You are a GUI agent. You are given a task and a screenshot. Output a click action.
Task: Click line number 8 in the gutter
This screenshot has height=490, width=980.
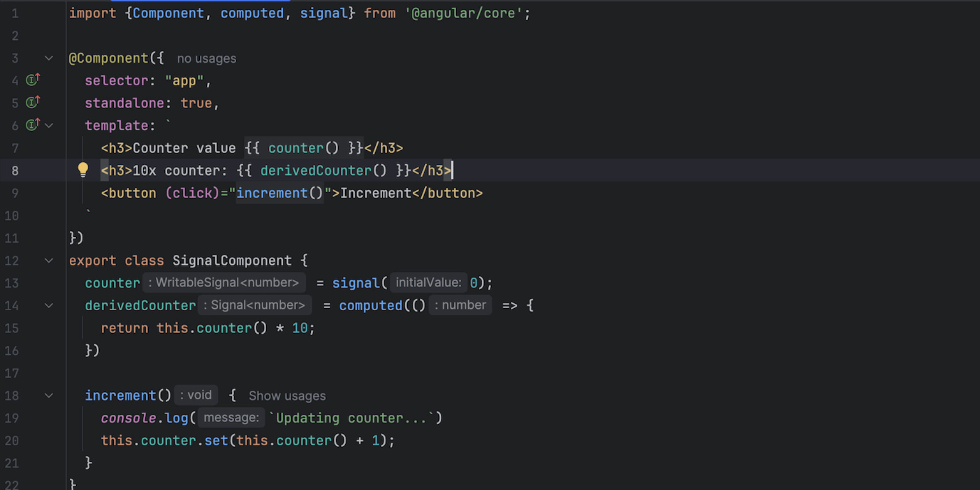pyautogui.click(x=15, y=171)
